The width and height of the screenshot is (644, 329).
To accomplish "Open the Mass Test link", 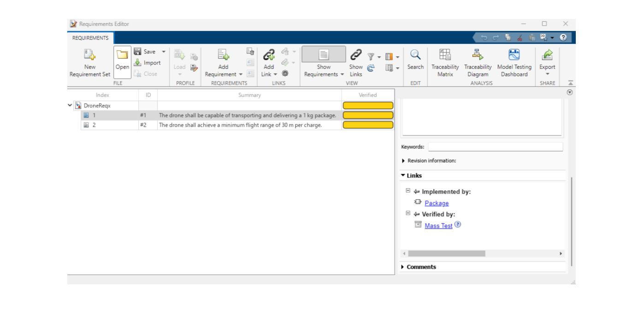I will pos(438,226).
